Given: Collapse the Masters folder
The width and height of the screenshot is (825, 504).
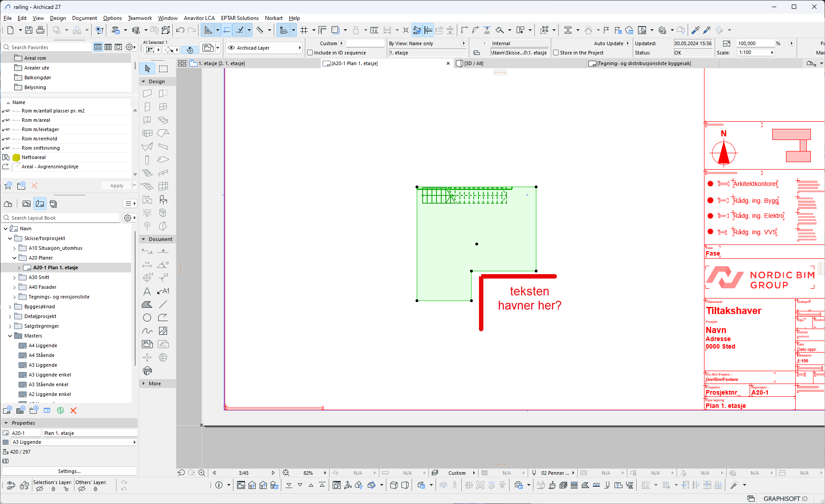Looking at the screenshot, I should [x=10, y=336].
